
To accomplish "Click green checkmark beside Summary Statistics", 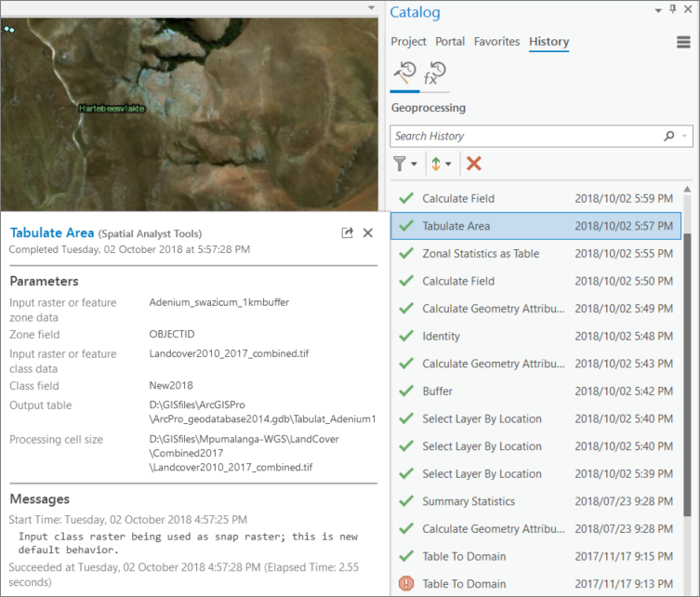I will coord(406,501).
